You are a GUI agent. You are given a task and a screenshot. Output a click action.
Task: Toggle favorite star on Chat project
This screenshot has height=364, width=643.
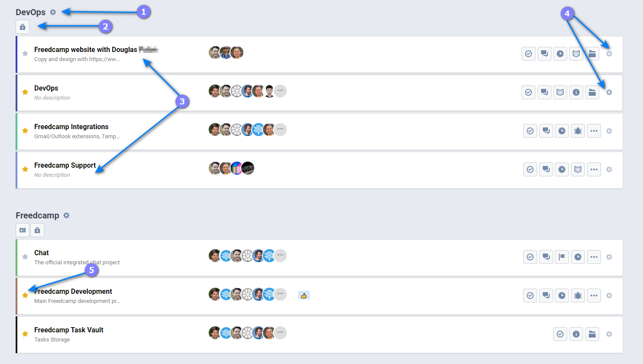25,257
